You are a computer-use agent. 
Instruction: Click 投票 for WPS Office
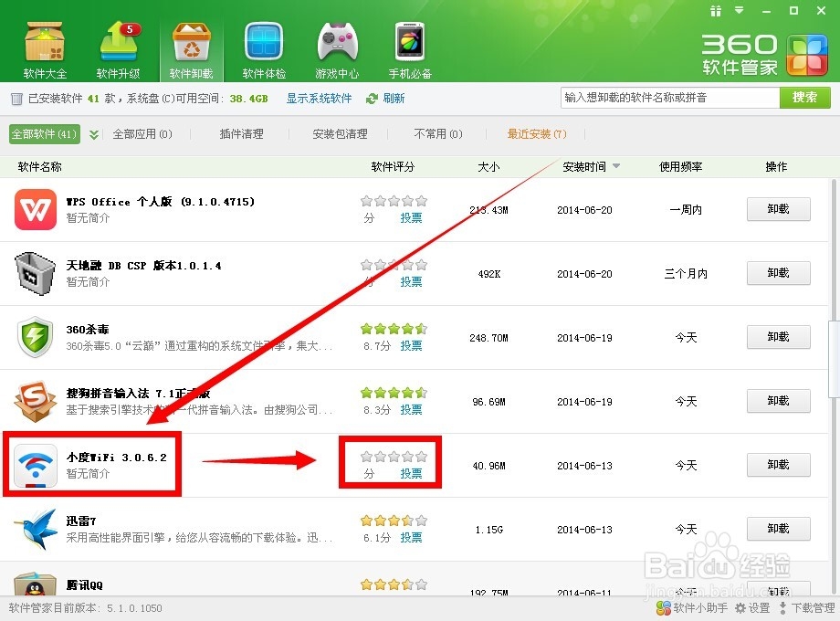point(411,218)
